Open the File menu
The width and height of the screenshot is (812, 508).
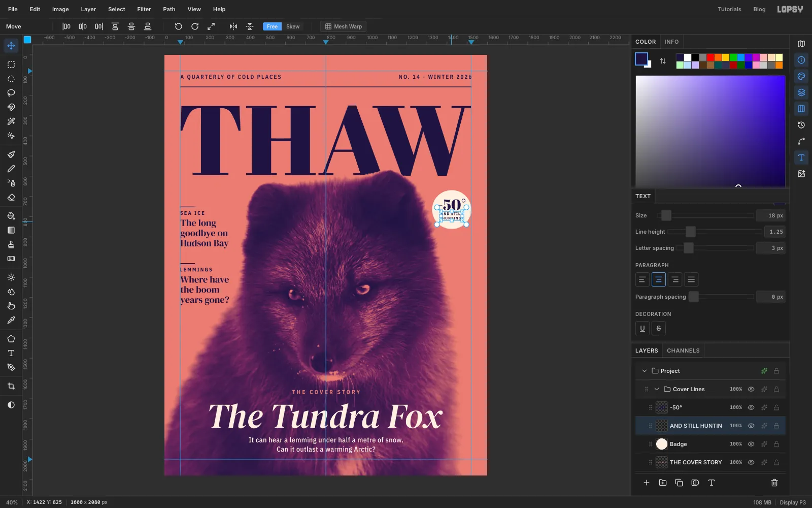point(13,9)
